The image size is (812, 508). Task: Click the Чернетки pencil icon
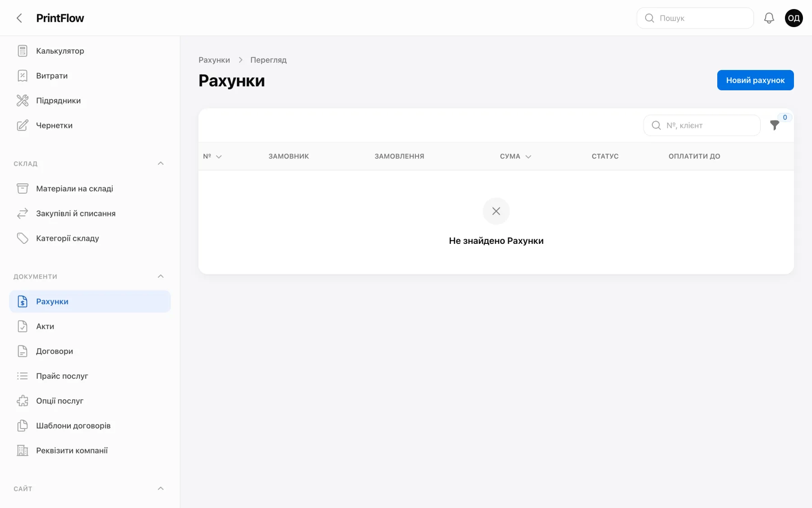23,126
